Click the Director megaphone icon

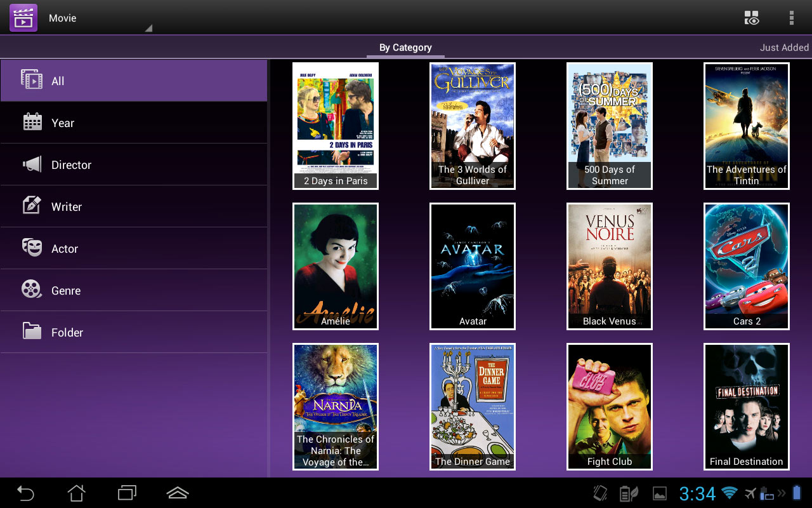tap(32, 164)
